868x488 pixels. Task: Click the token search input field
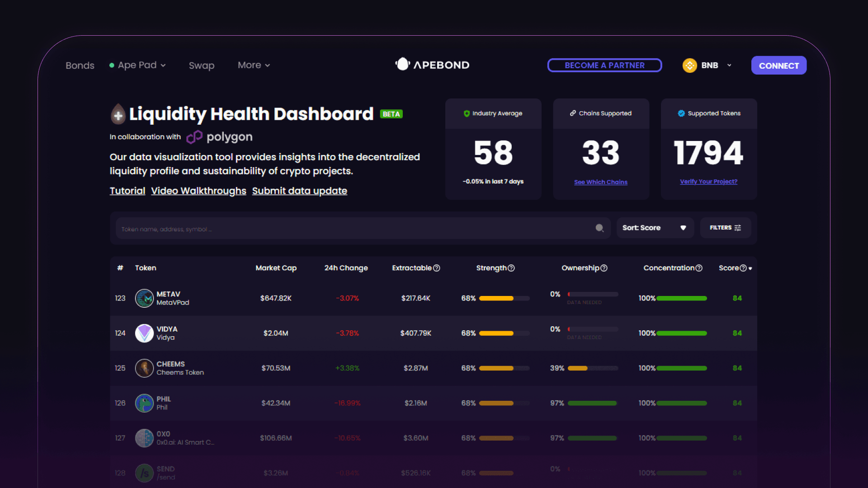pyautogui.click(x=363, y=228)
